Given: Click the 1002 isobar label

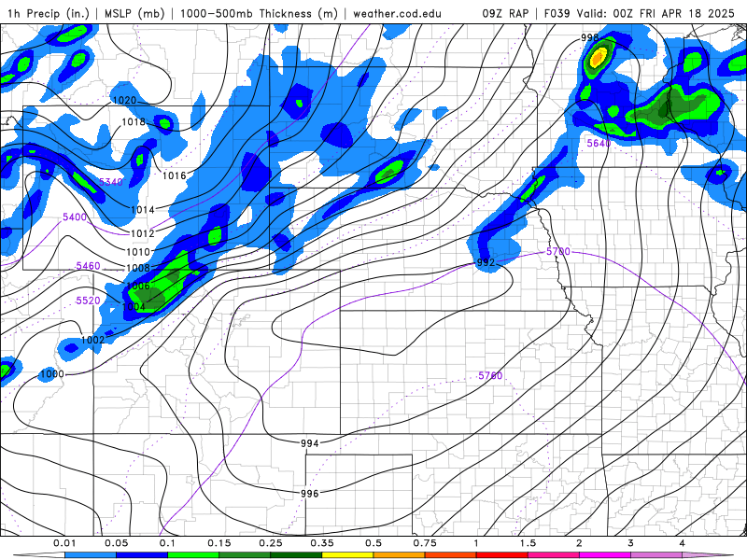Looking at the screenshot, I should point(92,340).
